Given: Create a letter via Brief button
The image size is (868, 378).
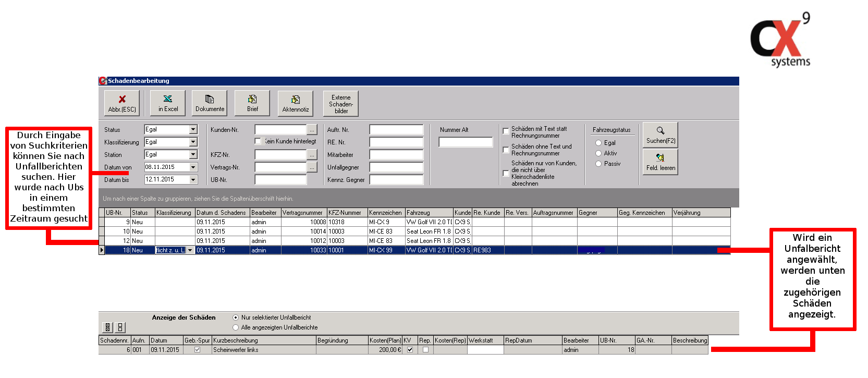Looking at the screenshot, I should (252, 103).
